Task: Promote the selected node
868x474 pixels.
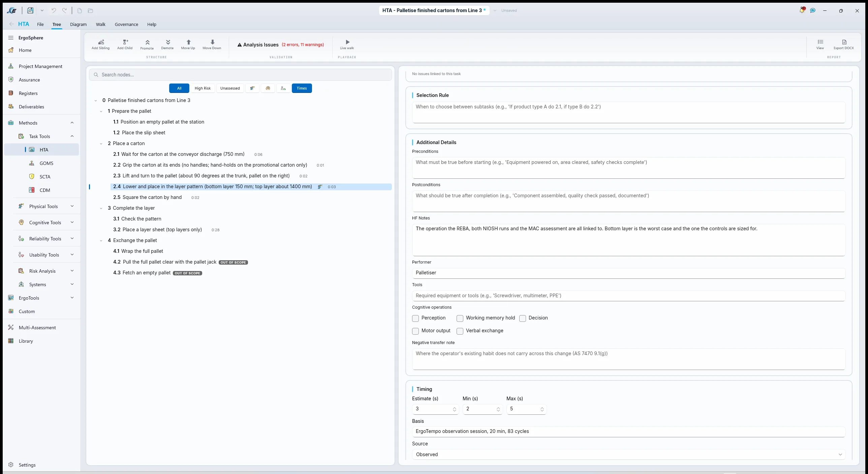Action: point(147,44)
